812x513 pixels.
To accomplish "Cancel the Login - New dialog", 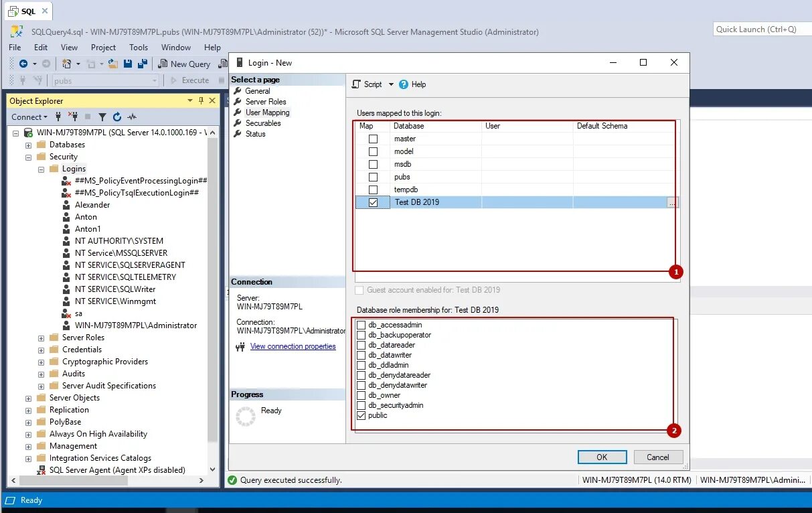I will 657,457.
